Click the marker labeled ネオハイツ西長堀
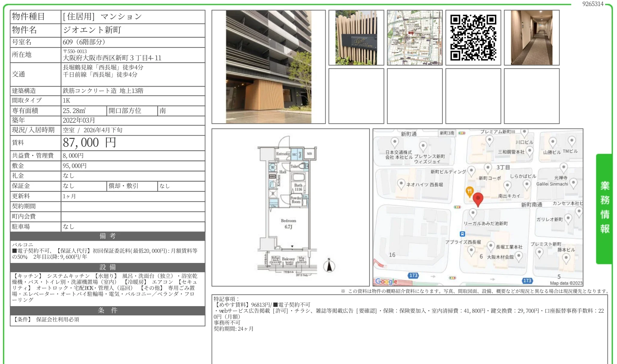This screenshot has height=364, width=617. pos(401,183)
